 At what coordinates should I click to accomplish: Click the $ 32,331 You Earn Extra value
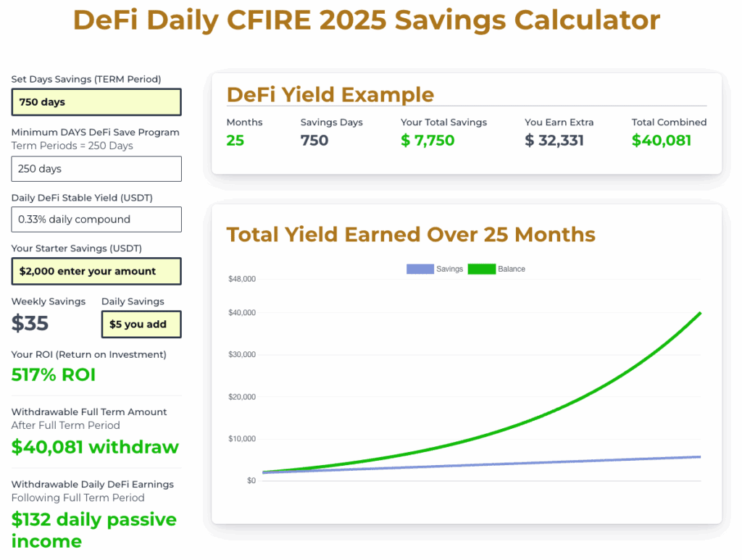[x=554, y=141]
